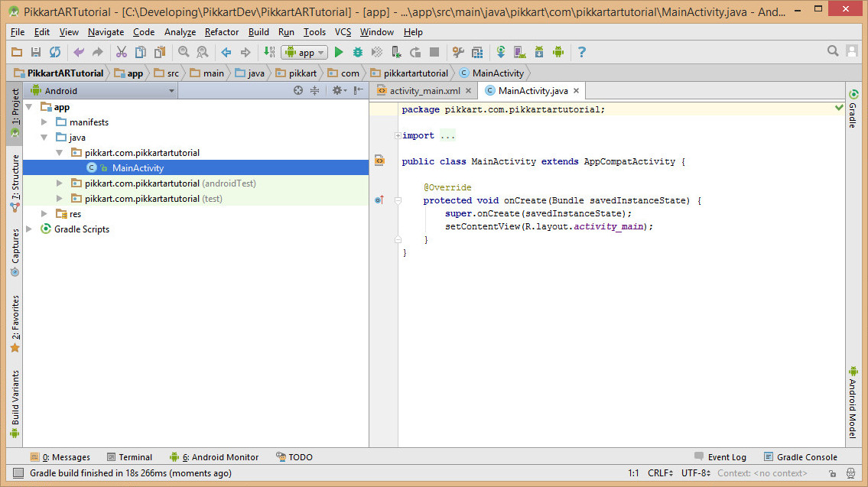Image resolution: width=868 pixels, height=487 pixels.
Task: Open the Gradle Console
Action: pyautogui.click(x=801, y=457)
